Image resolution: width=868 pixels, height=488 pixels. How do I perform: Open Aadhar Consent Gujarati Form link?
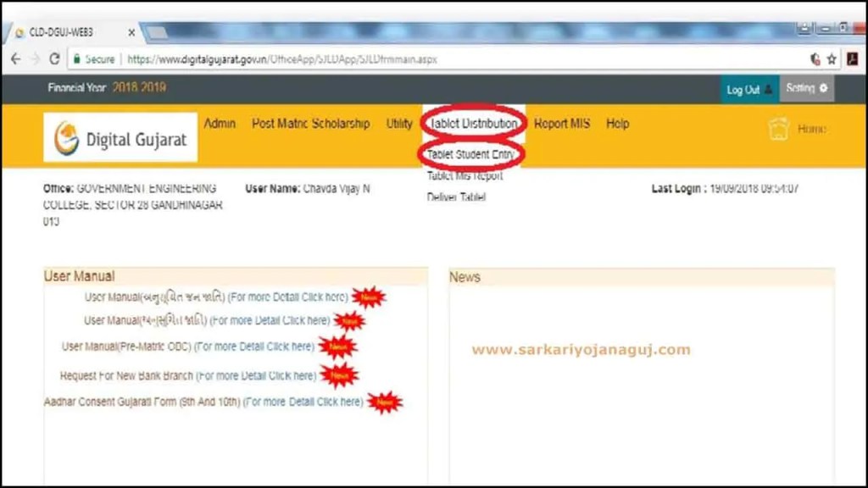point(203,402)
